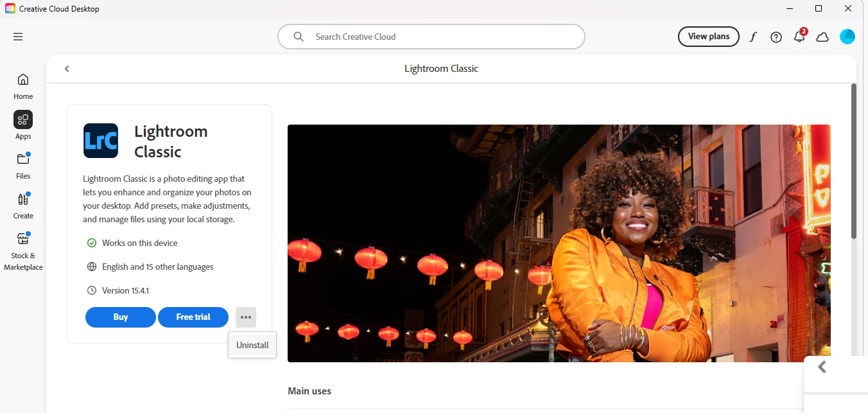Open the fonts f icon
This screenshot has height=413, width=868.
coord(753,37)
